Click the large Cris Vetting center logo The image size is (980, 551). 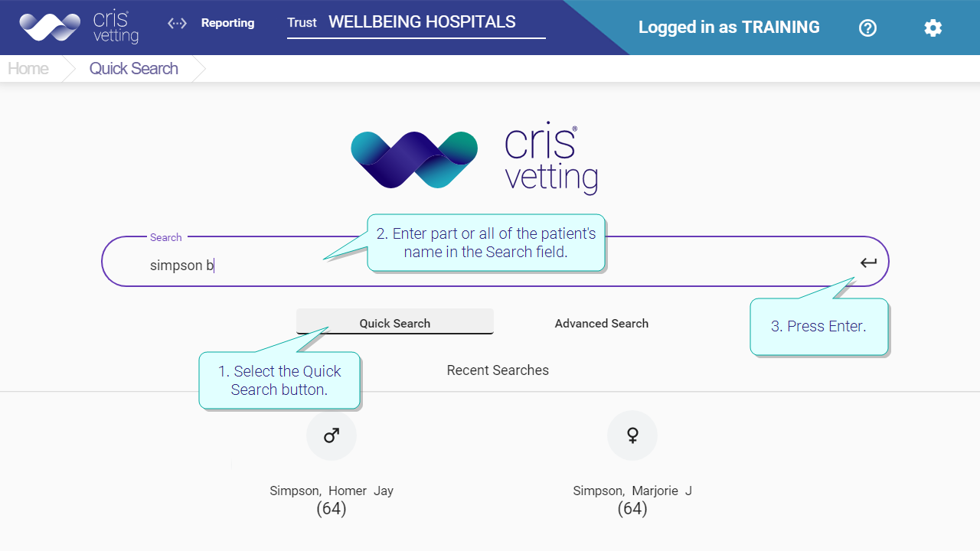point(475,161)
